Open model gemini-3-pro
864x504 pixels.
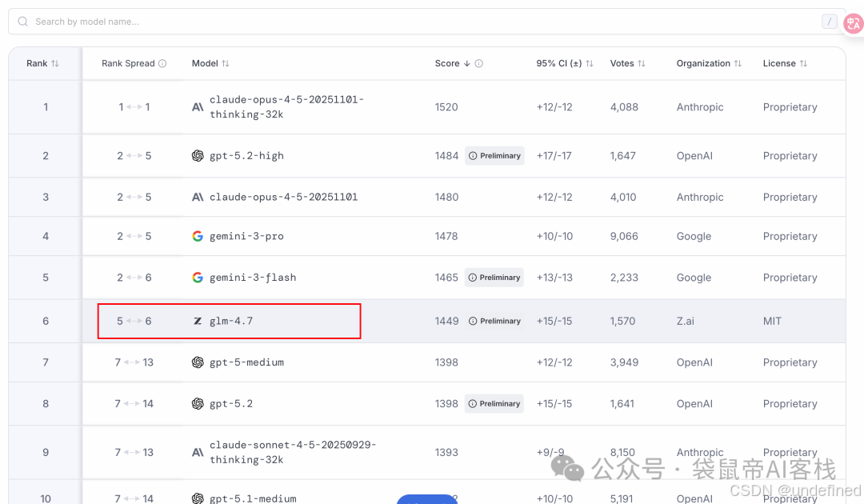point(246,236)
